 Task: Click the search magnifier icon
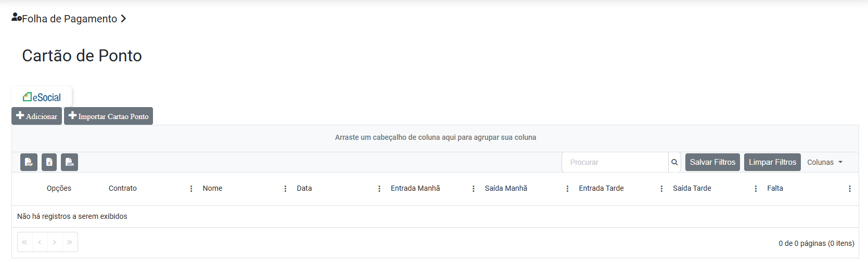[x=674, y=162]
